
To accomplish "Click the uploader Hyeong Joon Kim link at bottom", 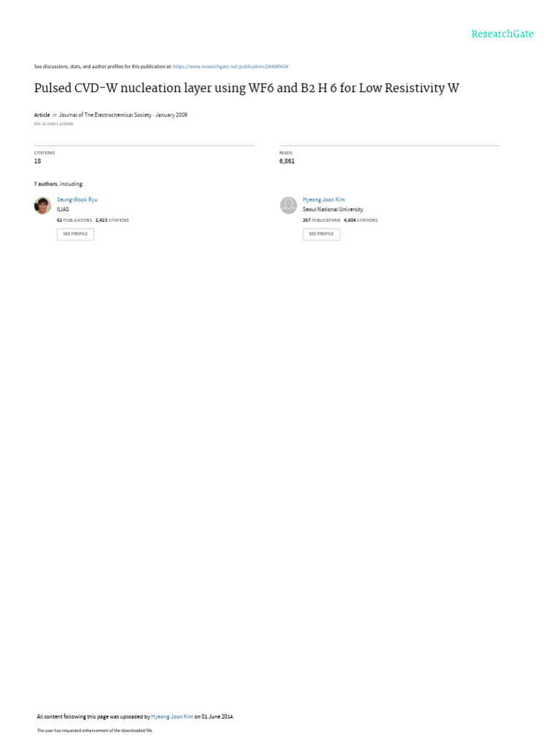I will [172, 716].
